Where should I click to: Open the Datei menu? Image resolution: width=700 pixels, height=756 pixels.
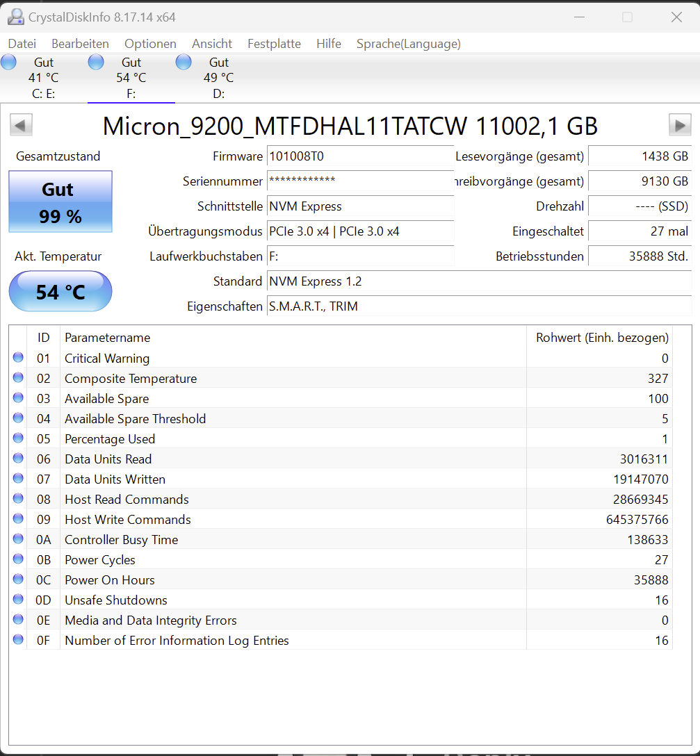click(x=22, y=44)
